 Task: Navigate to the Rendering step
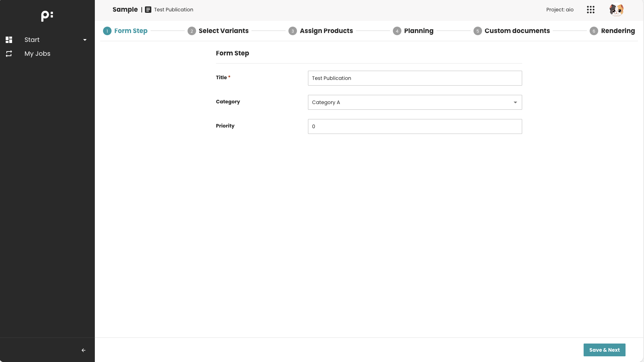pos(617,31)
